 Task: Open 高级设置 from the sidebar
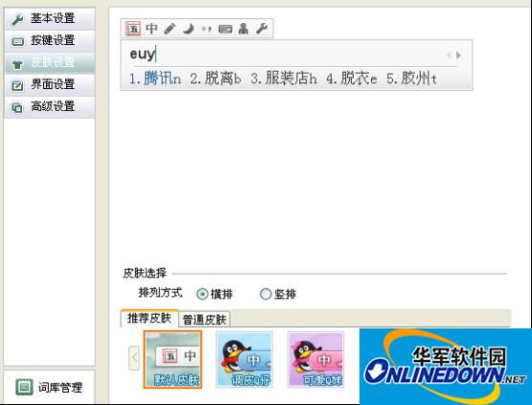click(50, 107)
